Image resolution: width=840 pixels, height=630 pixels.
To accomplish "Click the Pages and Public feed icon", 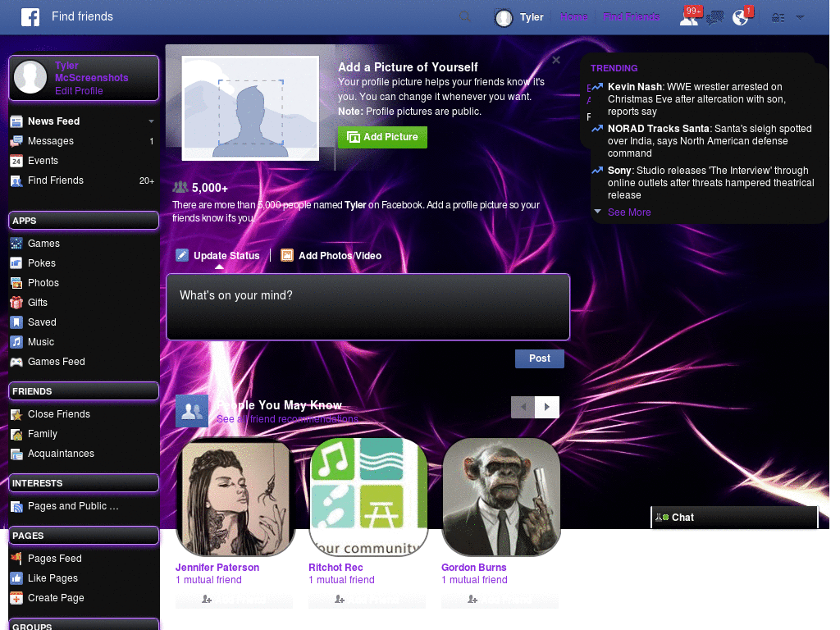I will point(16,506).
